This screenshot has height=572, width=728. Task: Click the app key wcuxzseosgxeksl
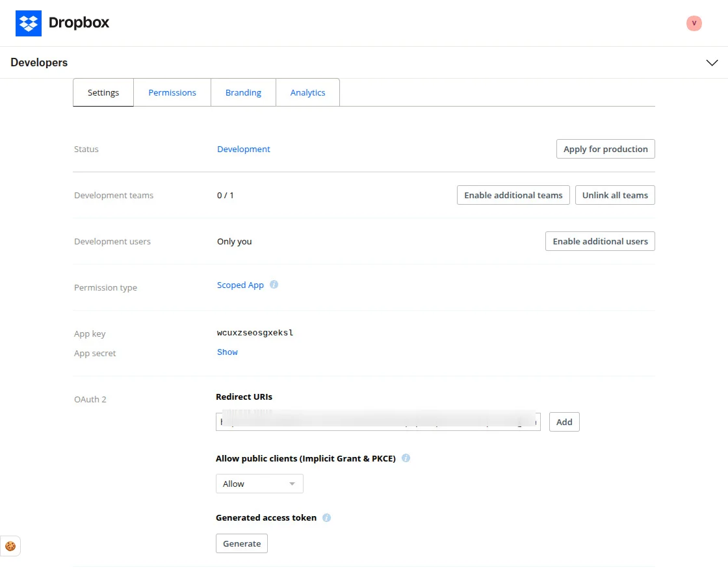point(255,332)
